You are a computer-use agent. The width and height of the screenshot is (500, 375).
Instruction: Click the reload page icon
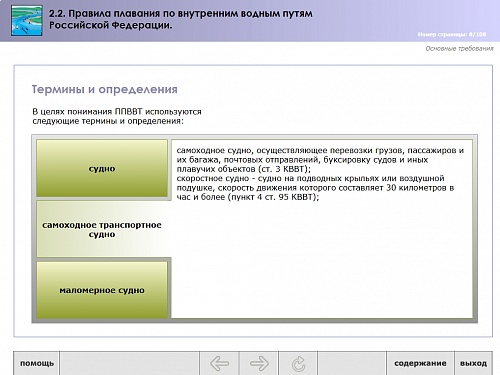[298, 363]
